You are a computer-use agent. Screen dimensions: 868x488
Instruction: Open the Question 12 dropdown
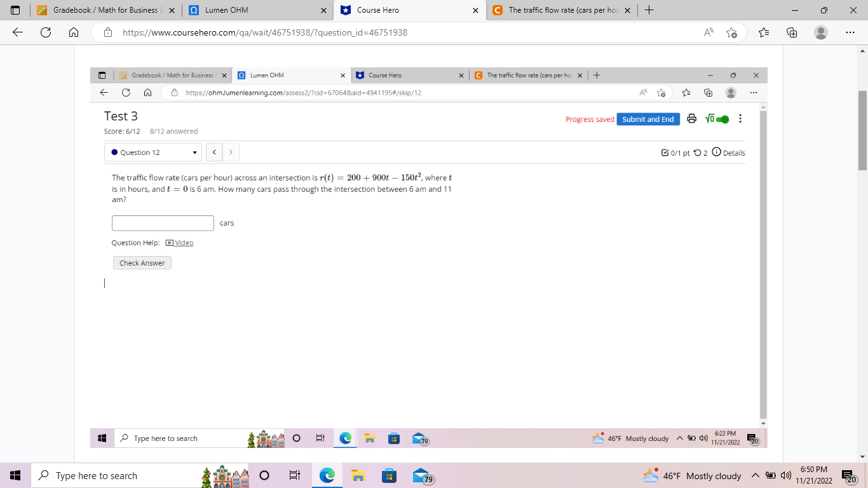pos(153,152)
